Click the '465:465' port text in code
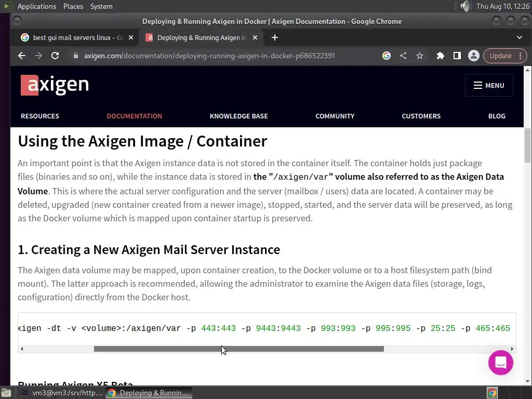The width and height of the screenshot is (532, 399). (493, 328)
